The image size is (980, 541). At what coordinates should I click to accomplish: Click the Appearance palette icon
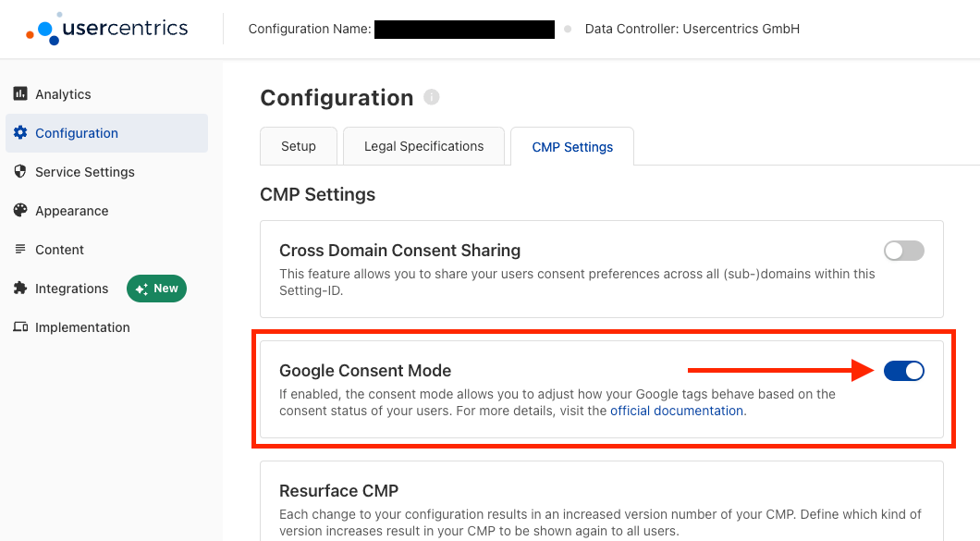(20, 210)
